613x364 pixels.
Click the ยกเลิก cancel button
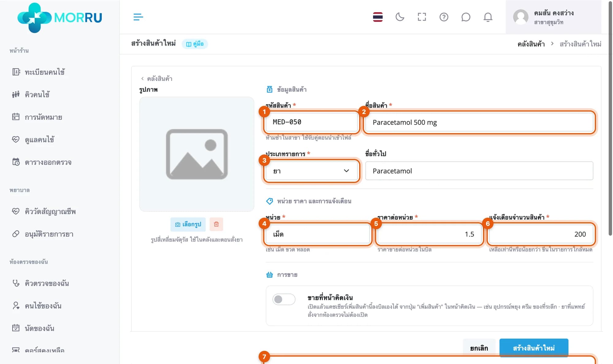coord(479,348)
